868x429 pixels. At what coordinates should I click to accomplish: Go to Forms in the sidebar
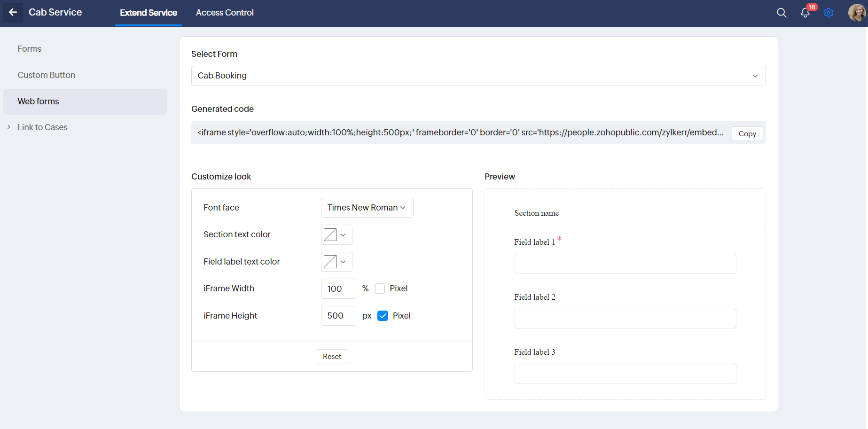[x=30, y=49]
